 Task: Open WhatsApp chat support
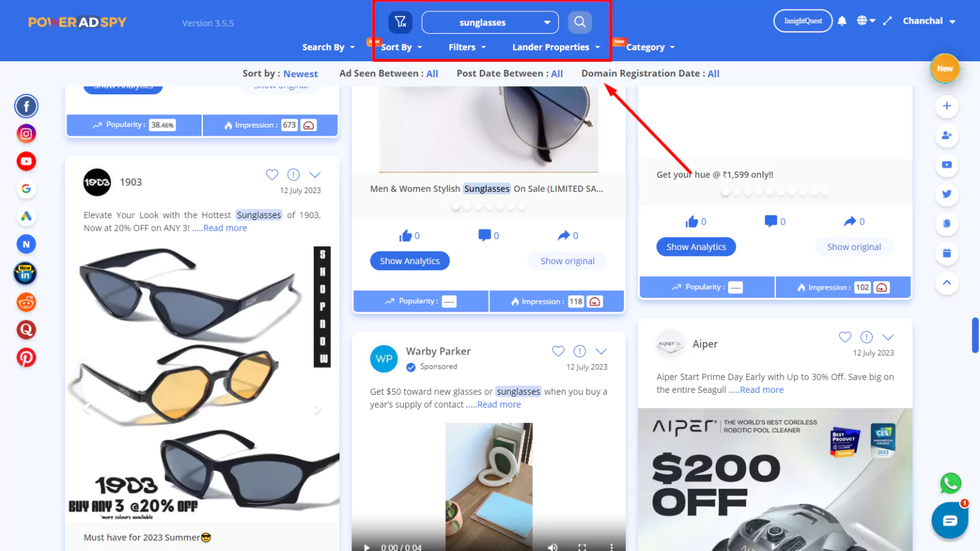pyautogui.click(x=951, y=483)
